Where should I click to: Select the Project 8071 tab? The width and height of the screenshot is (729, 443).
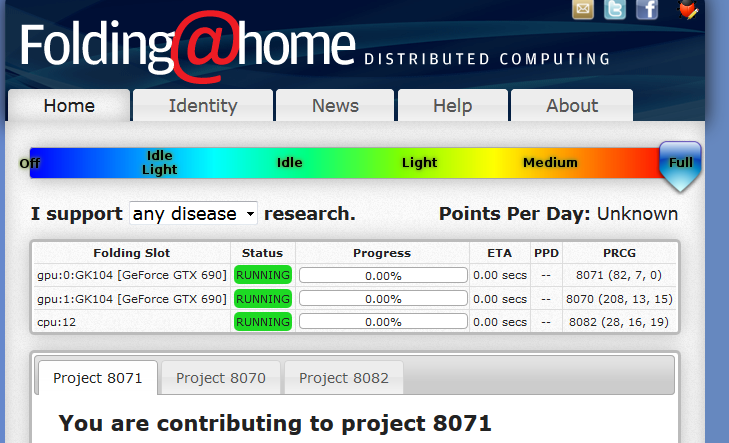click(98, 378)
